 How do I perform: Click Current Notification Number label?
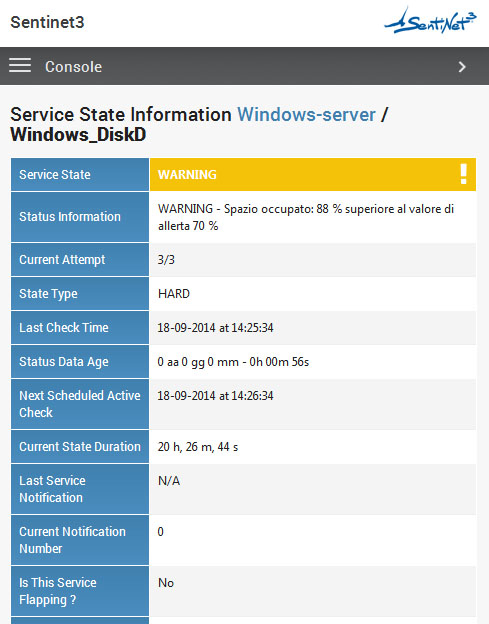[x=72, y=540]
